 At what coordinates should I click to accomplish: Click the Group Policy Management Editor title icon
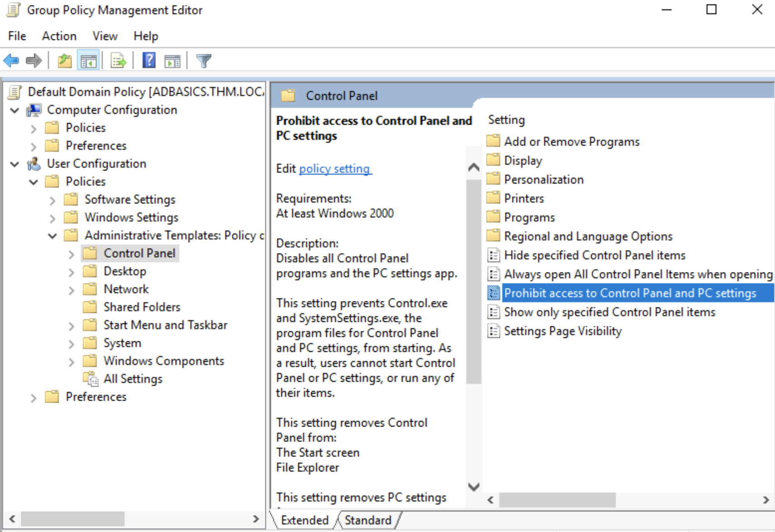pos(14,10)
